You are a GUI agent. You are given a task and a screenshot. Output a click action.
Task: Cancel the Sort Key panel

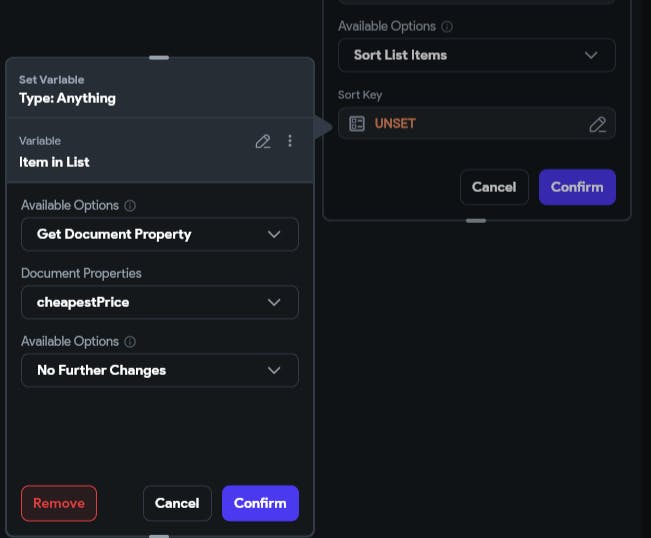pos(494,187)
